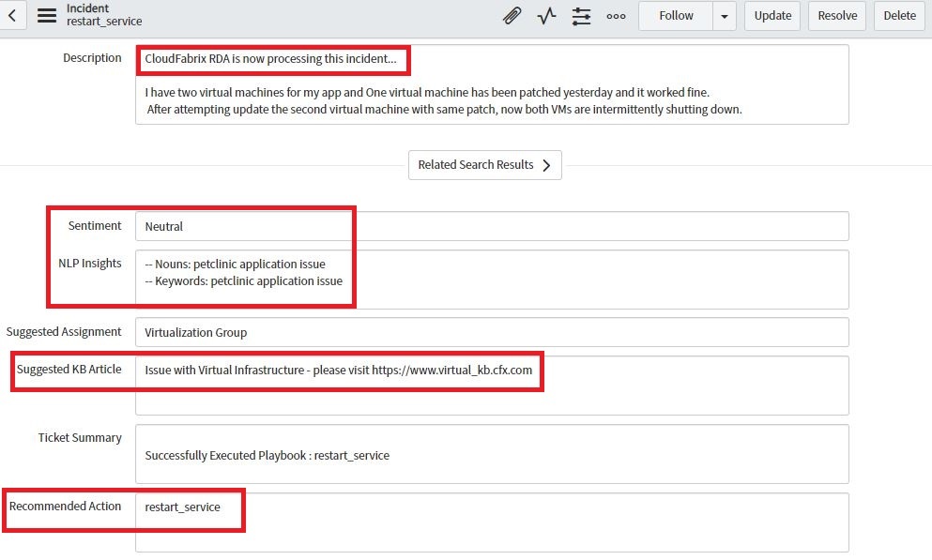Click the NLP Insights text box
This screenshot has height=560, width=932.
[x=492, y=279]
